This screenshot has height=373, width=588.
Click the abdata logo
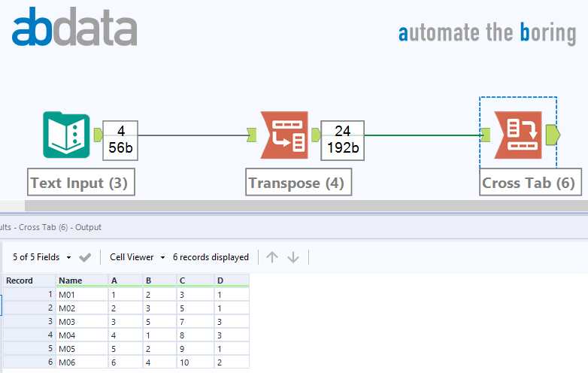tap(74, 26)
